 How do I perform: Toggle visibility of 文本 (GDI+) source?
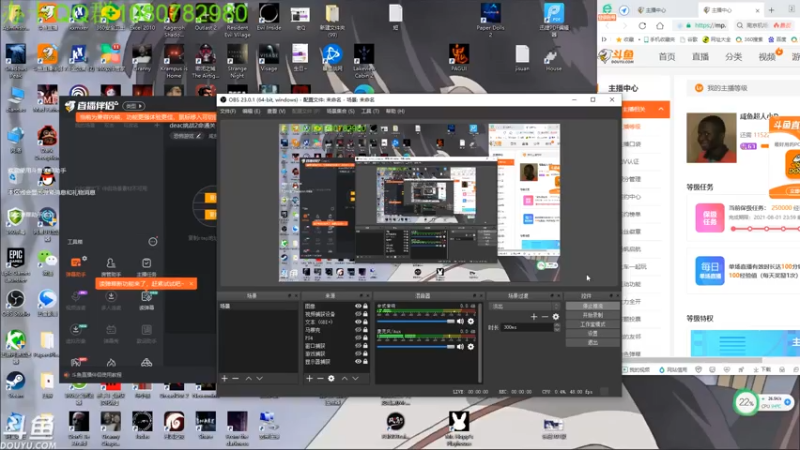pos(358,322)
